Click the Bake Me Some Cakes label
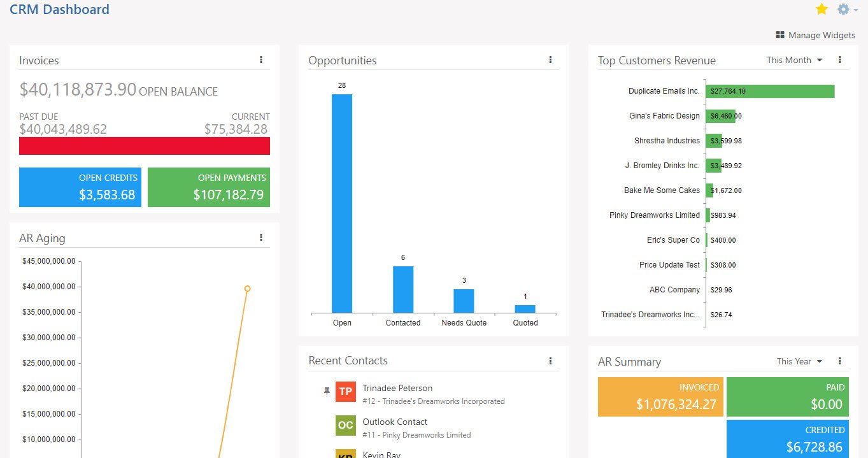Viewport: 868px width, 458px height. click(x=662, y=190)
